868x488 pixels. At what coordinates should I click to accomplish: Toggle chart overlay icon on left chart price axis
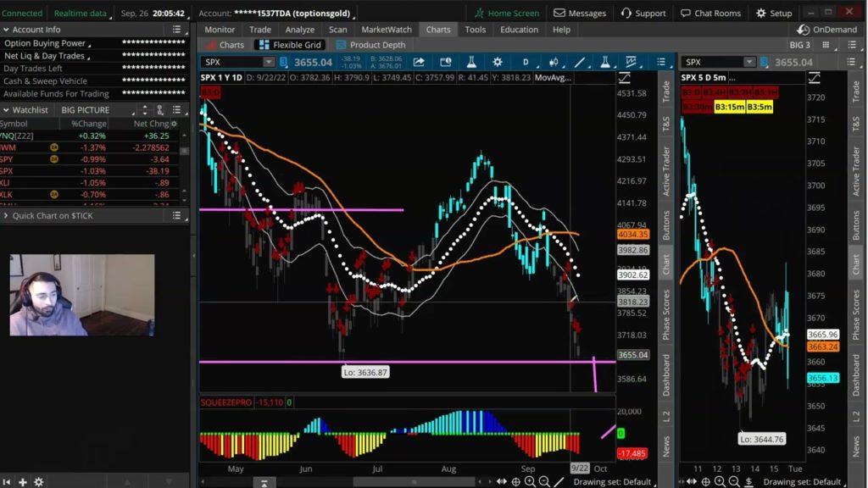coord(625,78)
